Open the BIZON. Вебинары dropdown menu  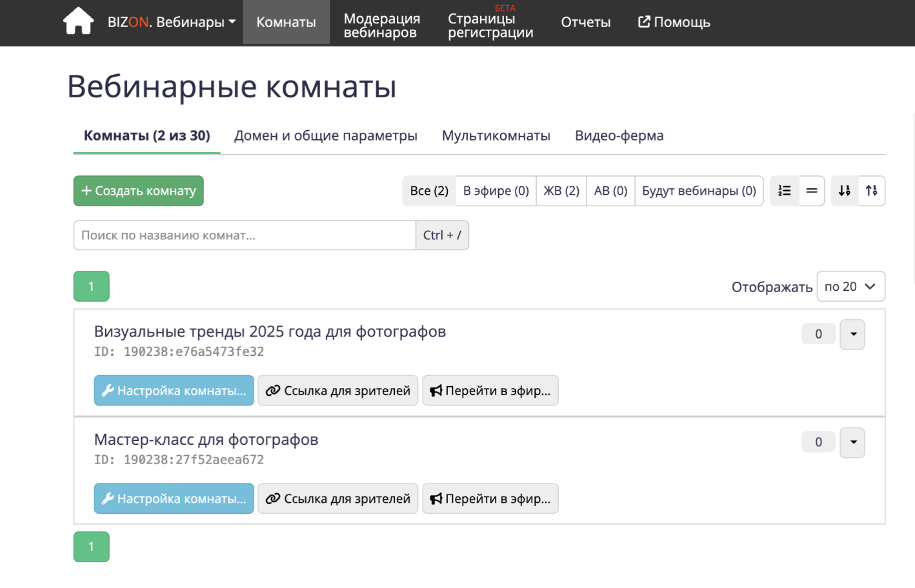(x=172, y=22)
